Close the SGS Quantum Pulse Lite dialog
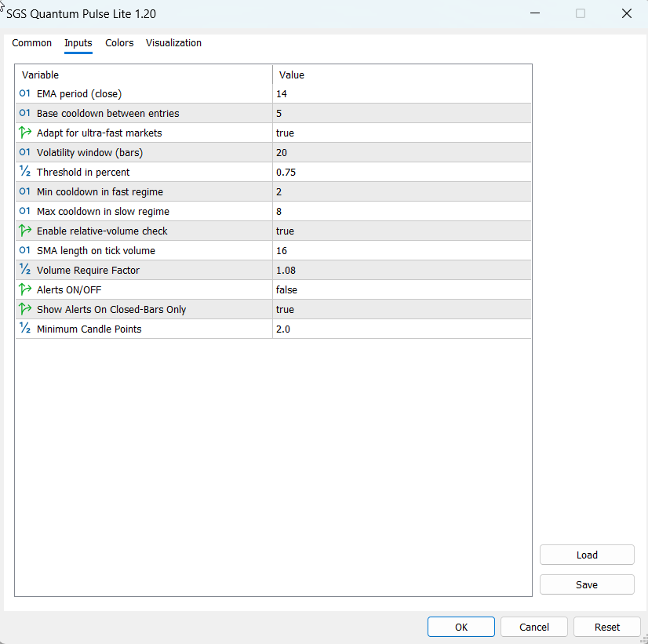The image size is (648, 644). coord(627,13)
